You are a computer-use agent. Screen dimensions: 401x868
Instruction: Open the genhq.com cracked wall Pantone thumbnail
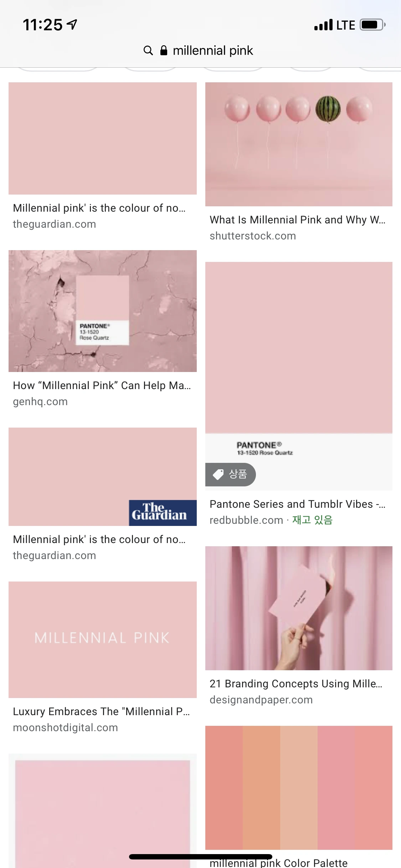pyautogui.click(x=103, y=311)
